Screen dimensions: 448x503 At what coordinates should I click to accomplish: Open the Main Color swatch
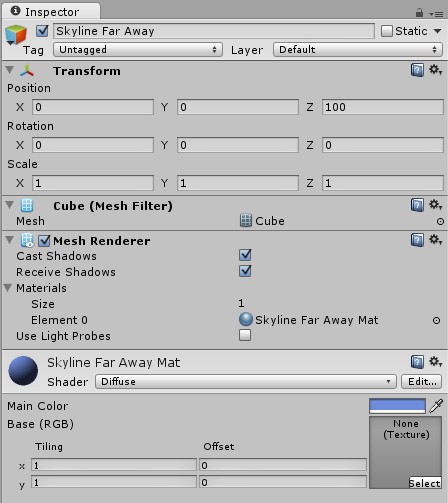click(x=397, y=406)
